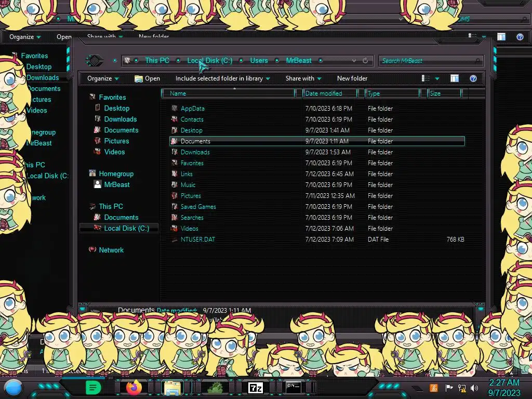Screen dimensions: 532x399
Task: Select the Favorites folder icon in file list
Action: (175, 163)
